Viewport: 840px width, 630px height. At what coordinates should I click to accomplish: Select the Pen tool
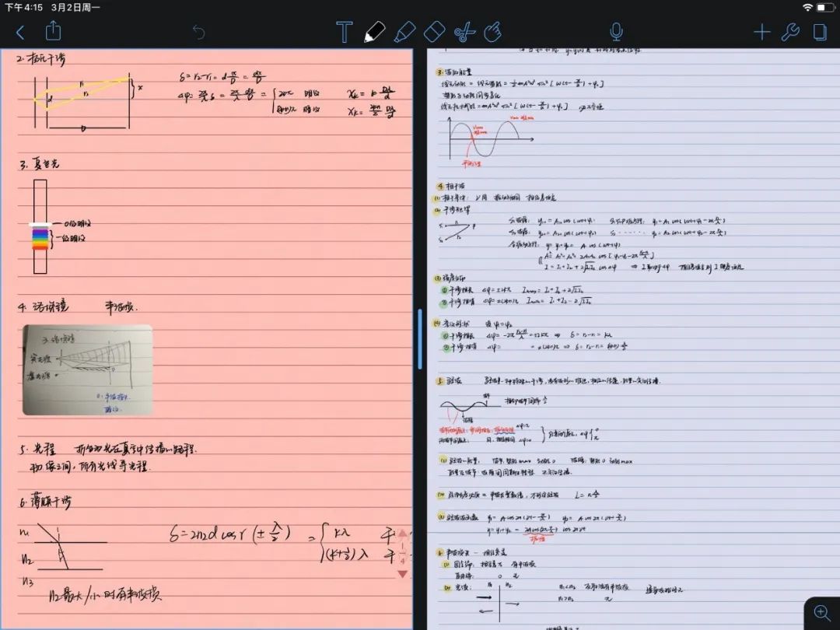click(x=374, y=32)
